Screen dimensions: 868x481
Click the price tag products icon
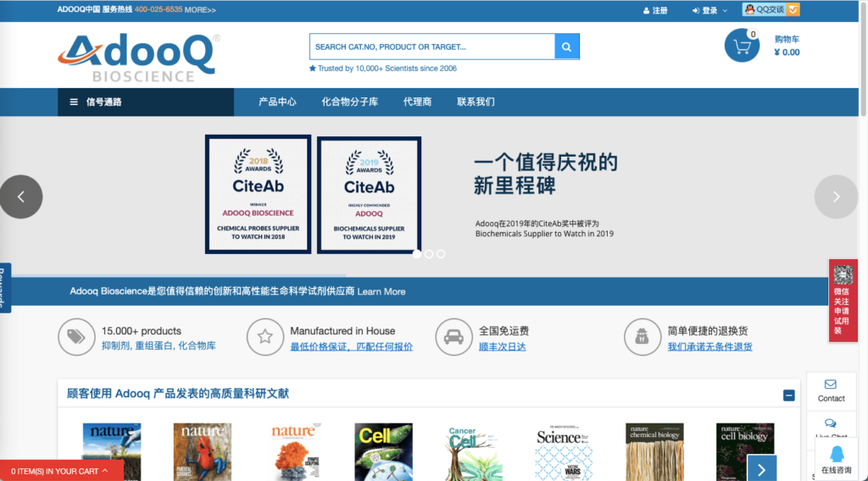76,337
